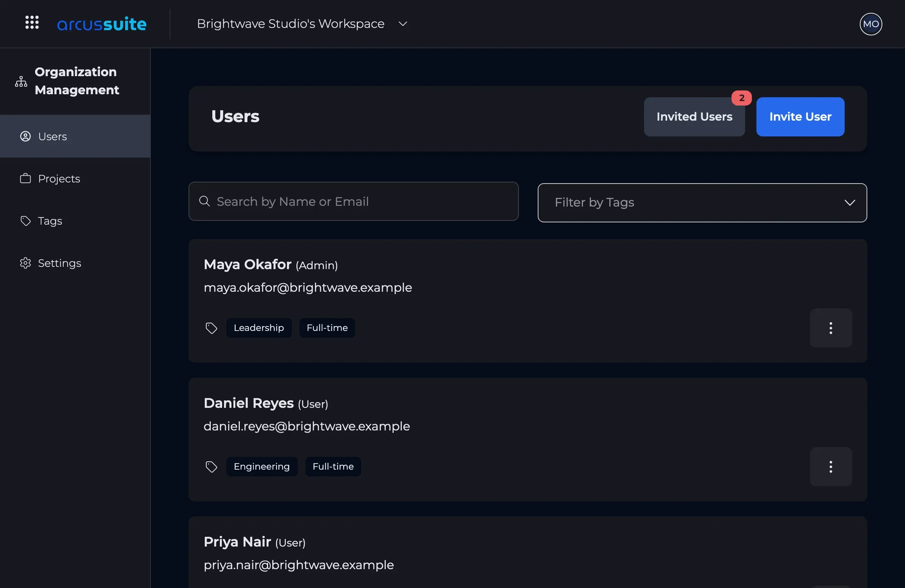This screenshot has height=588, width=905.
Task: Open Brightwave Studio's Workspace selector
Action: click(x=302, y=24)
